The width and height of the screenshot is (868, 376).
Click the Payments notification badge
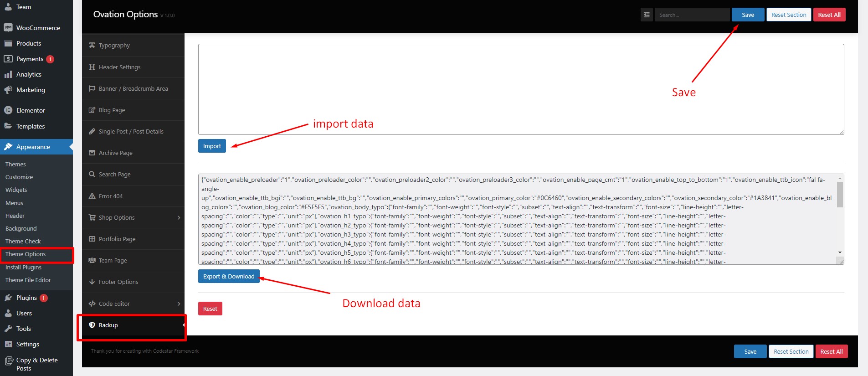[50, 59]
